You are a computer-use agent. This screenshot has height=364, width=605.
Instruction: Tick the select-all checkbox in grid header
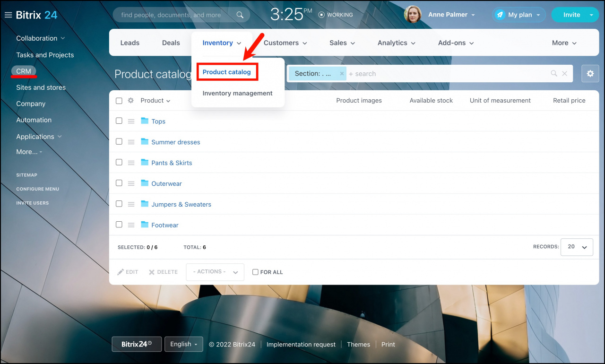coord(119,101)
